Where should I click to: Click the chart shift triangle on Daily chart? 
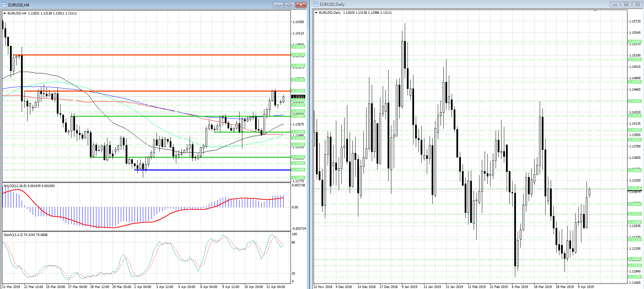coord(595,11)
